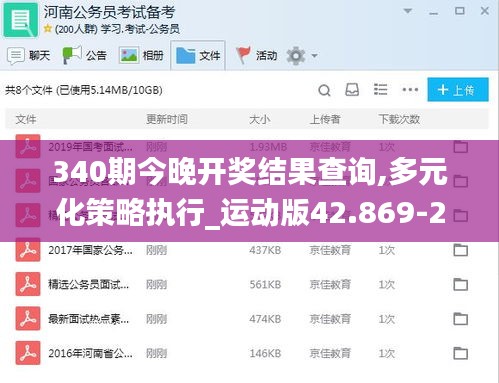499x383 pixels.
Task: Open file 2017年国家公务...
Action: (x=90, y=250)
